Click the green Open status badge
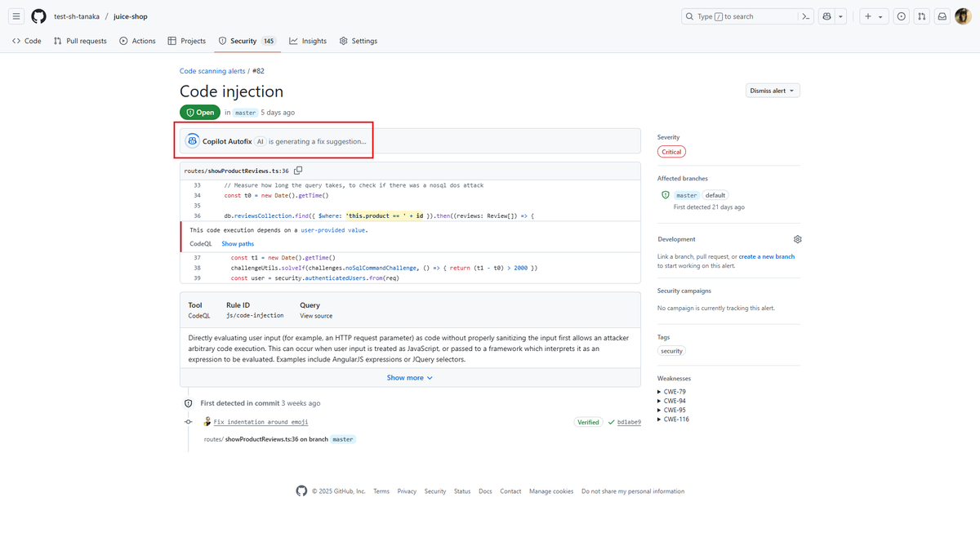 coord(200,113)
